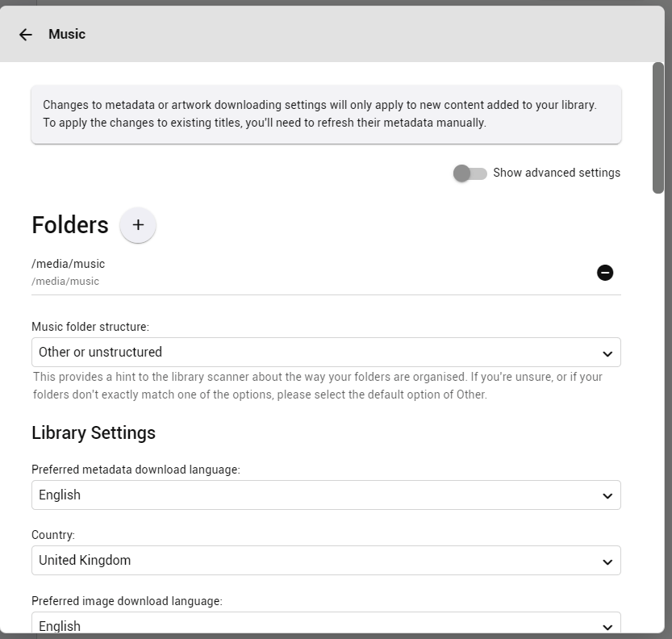The width and height of the screenshot is (672, 639).
Task: Click the chevron on Music folder structure
Action: coord(607,353)
